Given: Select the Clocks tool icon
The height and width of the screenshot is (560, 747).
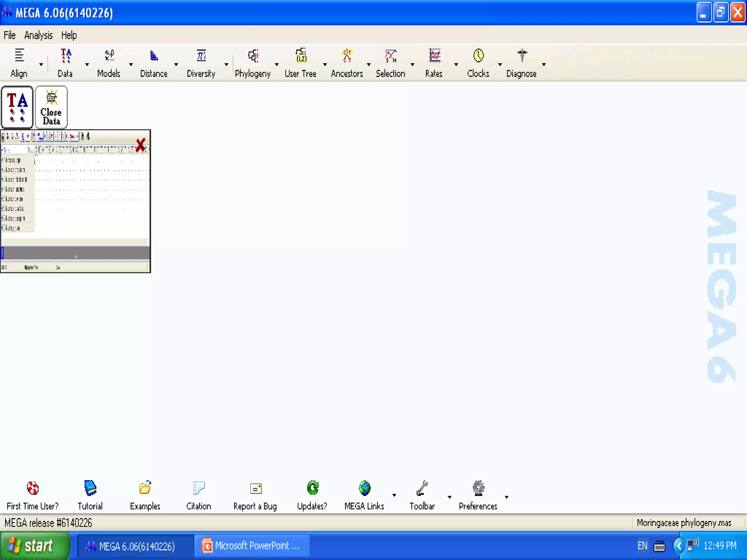Looking at the screenshot, I should coord(478,56).
